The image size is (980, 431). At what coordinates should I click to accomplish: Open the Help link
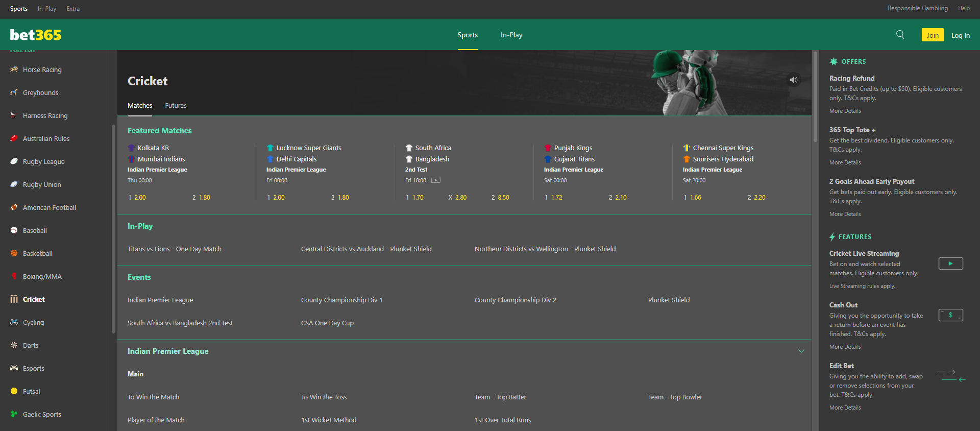(964, 8)
